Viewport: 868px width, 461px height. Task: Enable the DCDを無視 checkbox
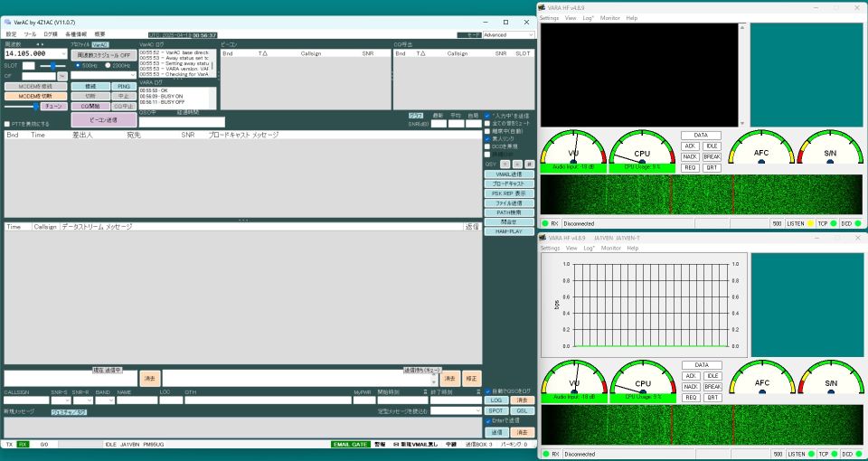pos(487,146)
